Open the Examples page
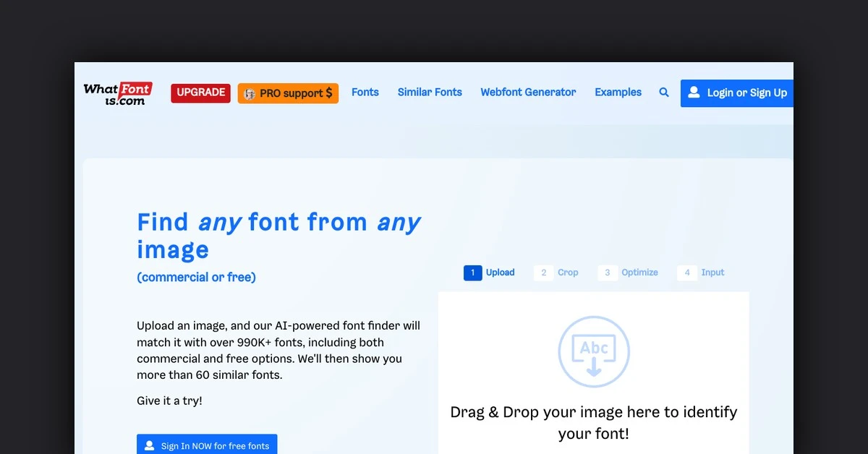868x454 pixels. [x=618, y=93]
